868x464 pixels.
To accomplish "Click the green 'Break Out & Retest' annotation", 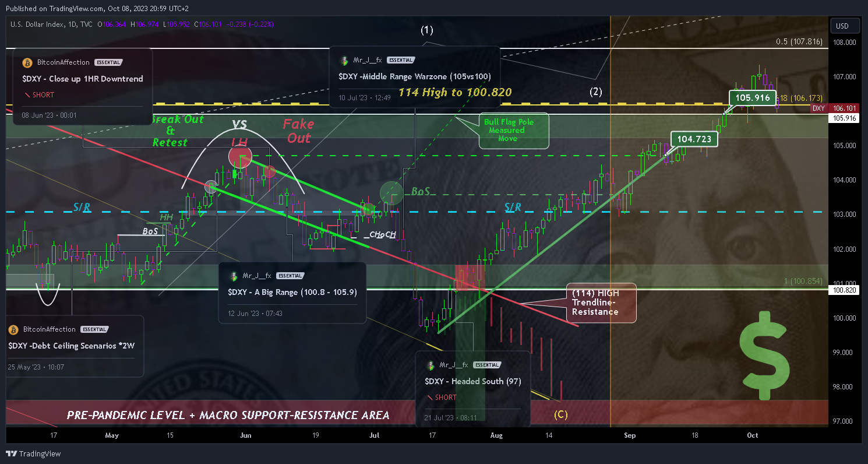I will pyautogui.click(x=177, y=131).
